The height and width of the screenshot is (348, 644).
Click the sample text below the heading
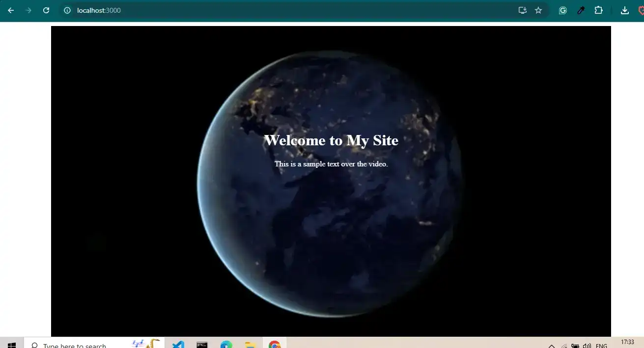(x=331, y=164)
